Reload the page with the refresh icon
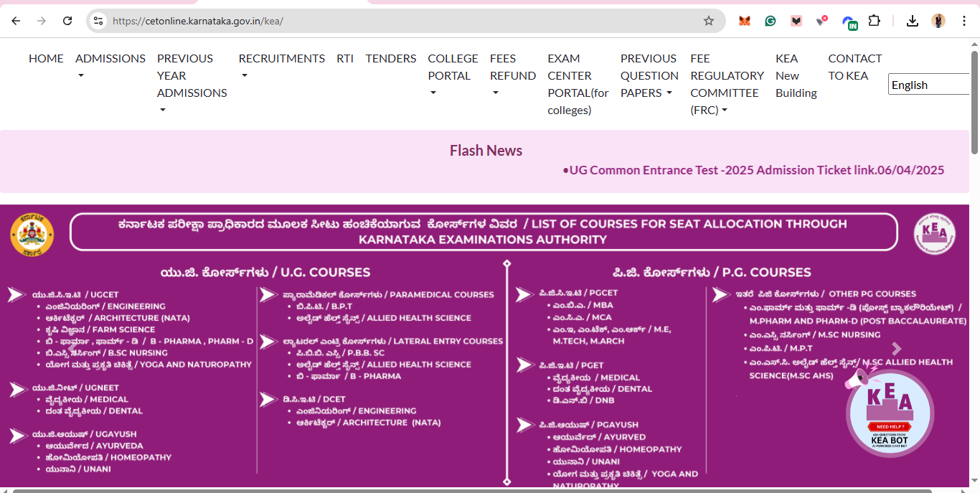The height and width of the screenshot is (493, 980). click(67, 21)
